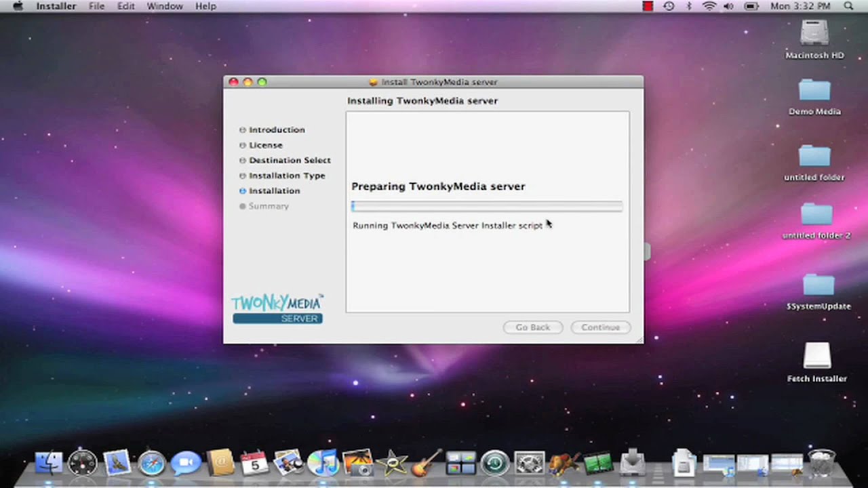Click the green screen icon in the Dock
This screenshot has height=488, width=868.
(597, 464)
